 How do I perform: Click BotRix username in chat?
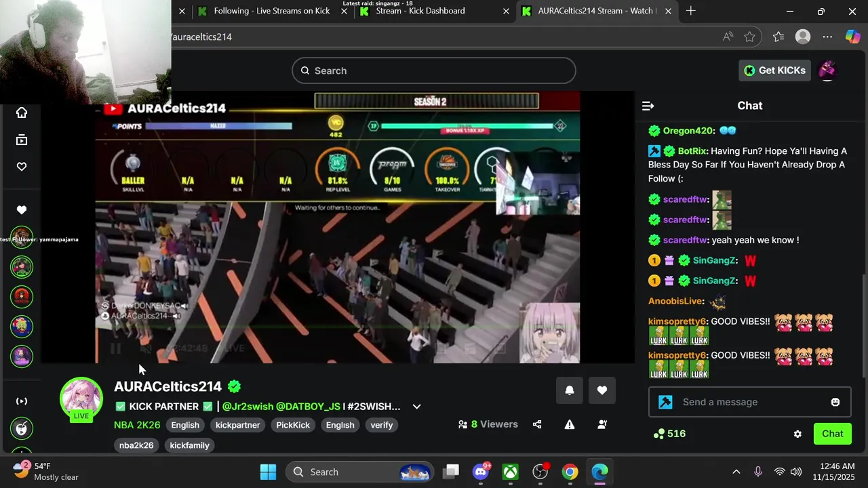692,151
